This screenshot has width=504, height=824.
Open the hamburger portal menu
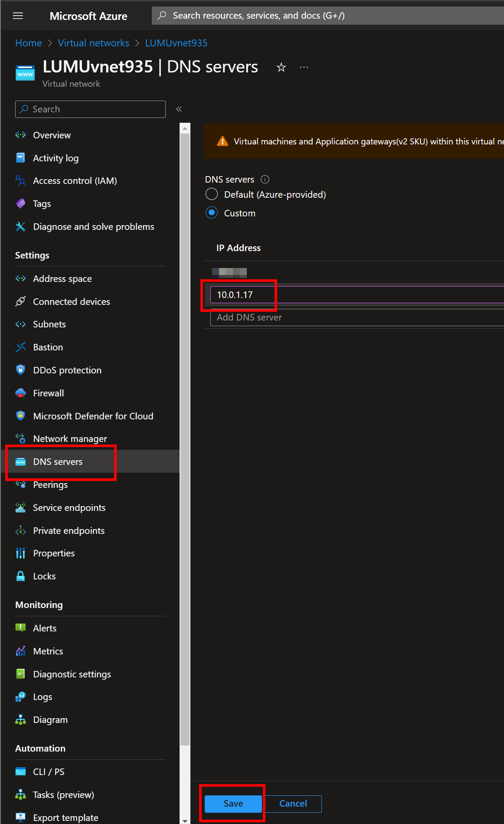point(18,16)
